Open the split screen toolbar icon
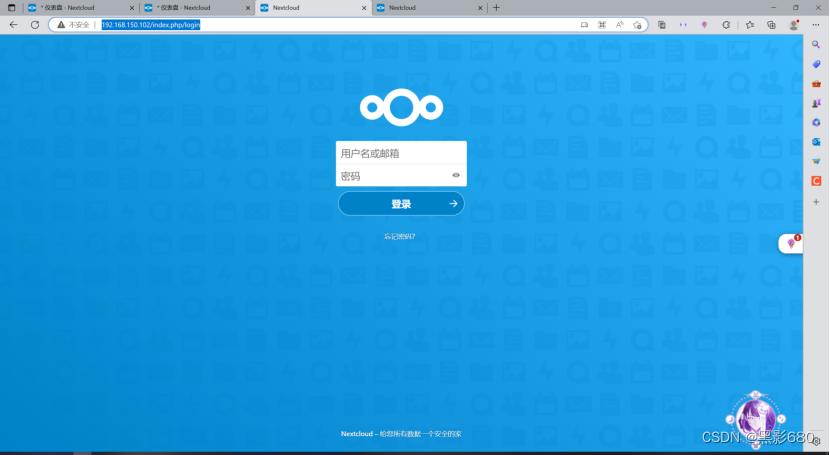830x455 pixels. tap(662, 25)
